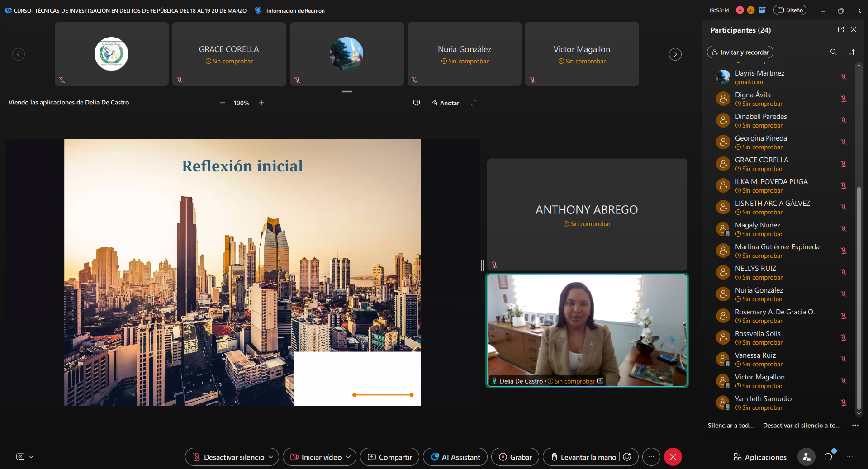This screenshot has width=868, height=469.
Task: Unmute with Desactivar silencio
Action: pos(228,457)
